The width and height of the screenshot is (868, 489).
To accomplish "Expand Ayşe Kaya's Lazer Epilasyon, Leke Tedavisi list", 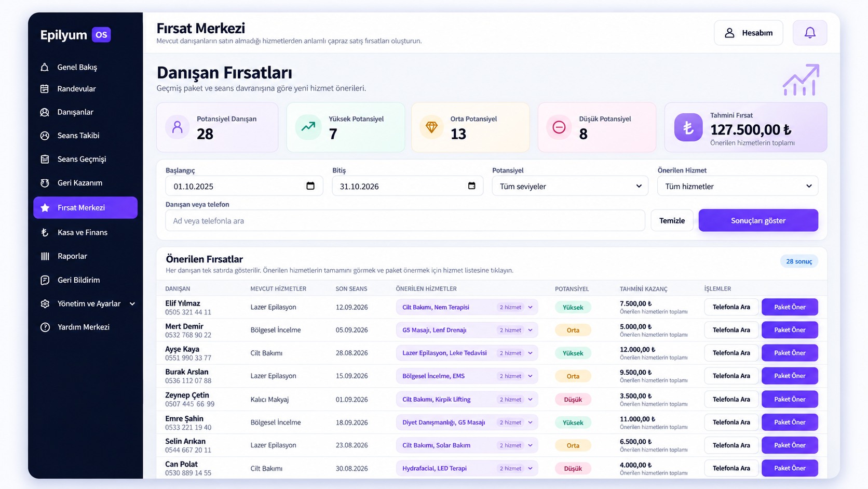I will [467, 353].
